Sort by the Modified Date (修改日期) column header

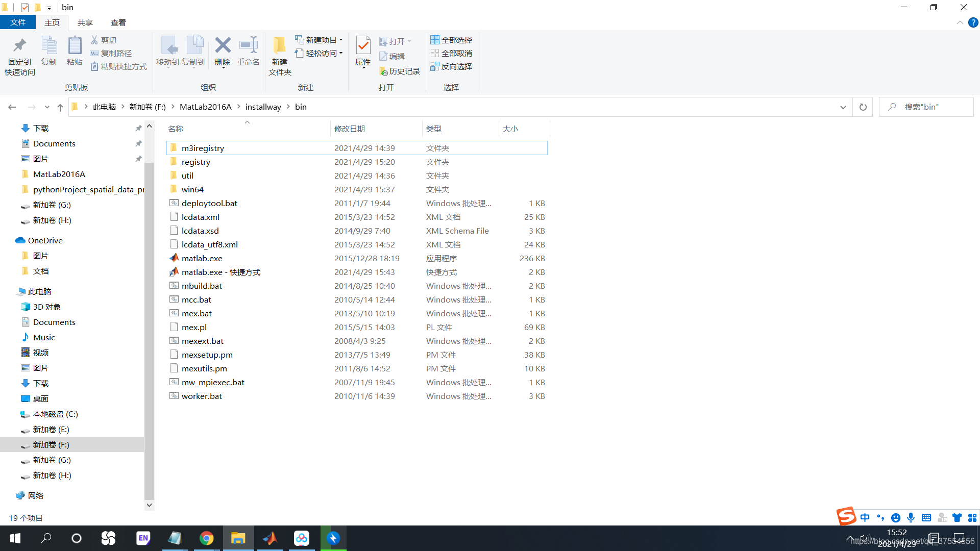click(350, 129)
